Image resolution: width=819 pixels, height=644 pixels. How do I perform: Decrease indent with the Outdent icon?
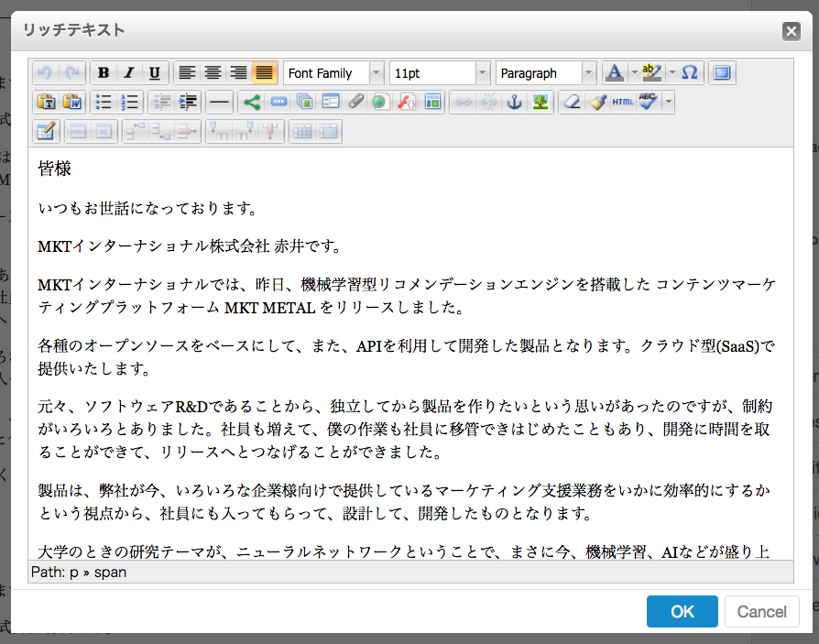pos(162,102)
